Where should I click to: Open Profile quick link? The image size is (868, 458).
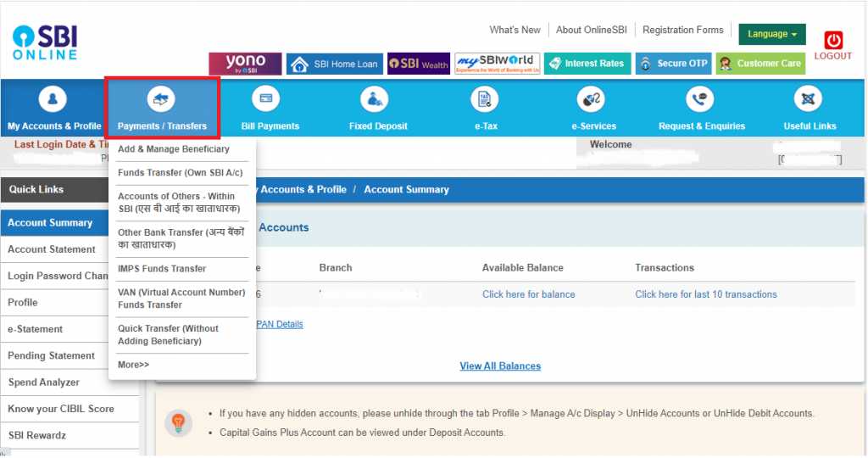(x=54, y=303)
